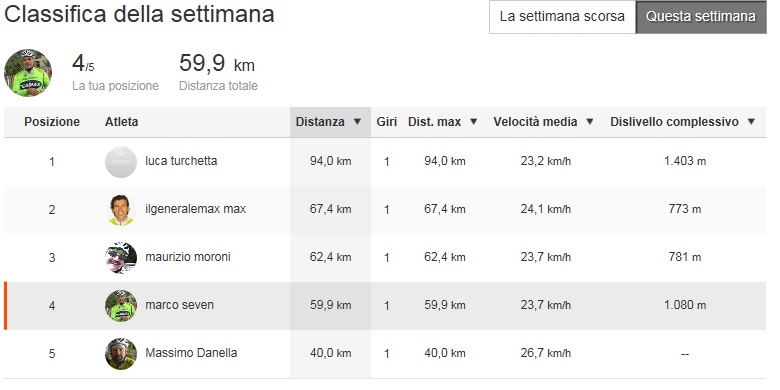The width and height of the screenshot is (780, 390).
Task: Open luca turchetta's default avatar
Action: [x=121, y=162]
